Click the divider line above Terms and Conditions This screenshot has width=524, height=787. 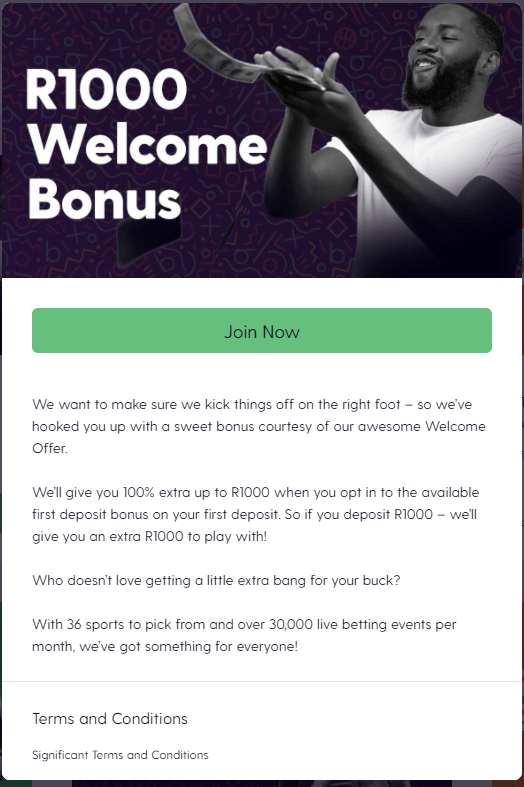click(x=262, y=682)
